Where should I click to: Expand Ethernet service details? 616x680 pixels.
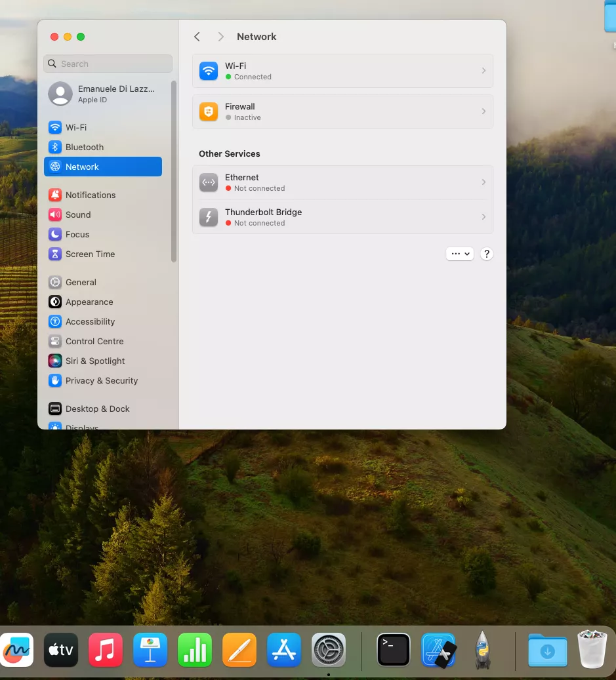(x=342, y=182)
